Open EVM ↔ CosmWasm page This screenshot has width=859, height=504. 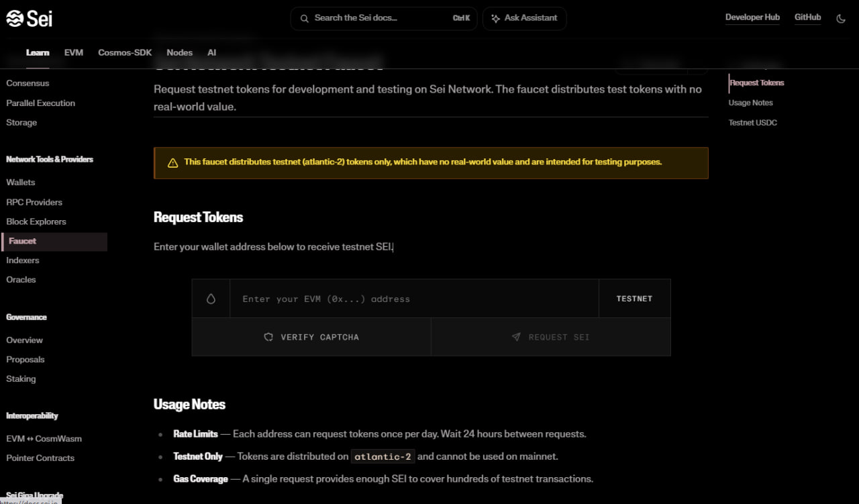click(x=44, y=439)
